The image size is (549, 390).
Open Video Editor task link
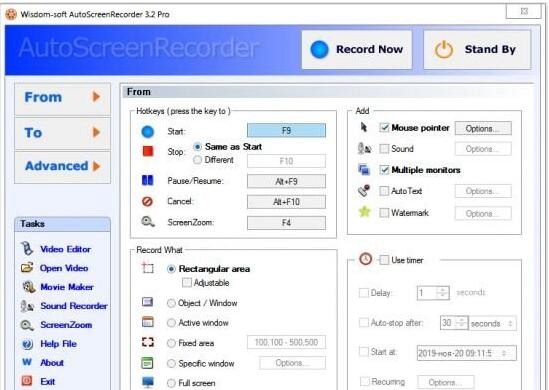click(65, 249)
